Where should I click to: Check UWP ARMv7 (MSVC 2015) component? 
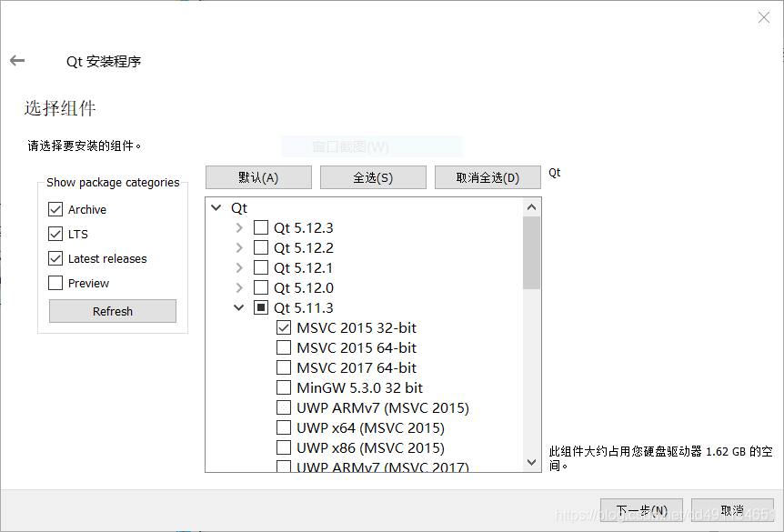[x=284, y=407]
